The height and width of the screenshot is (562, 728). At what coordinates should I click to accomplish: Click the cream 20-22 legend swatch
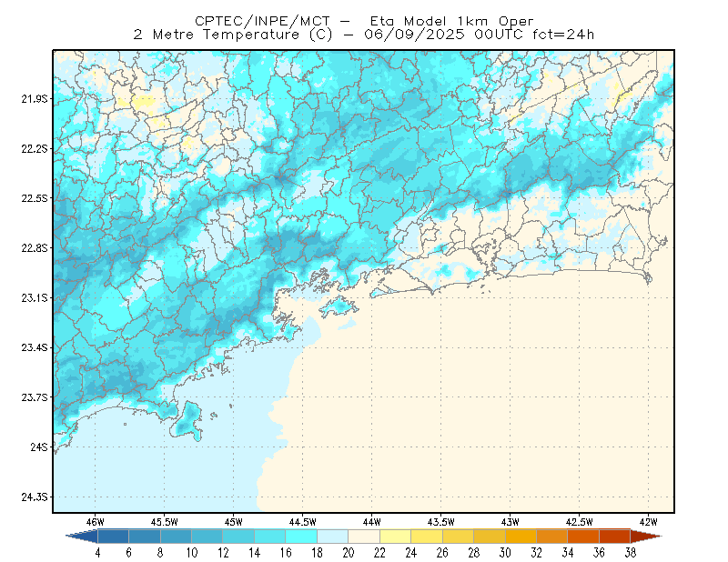tap(364, 537)
